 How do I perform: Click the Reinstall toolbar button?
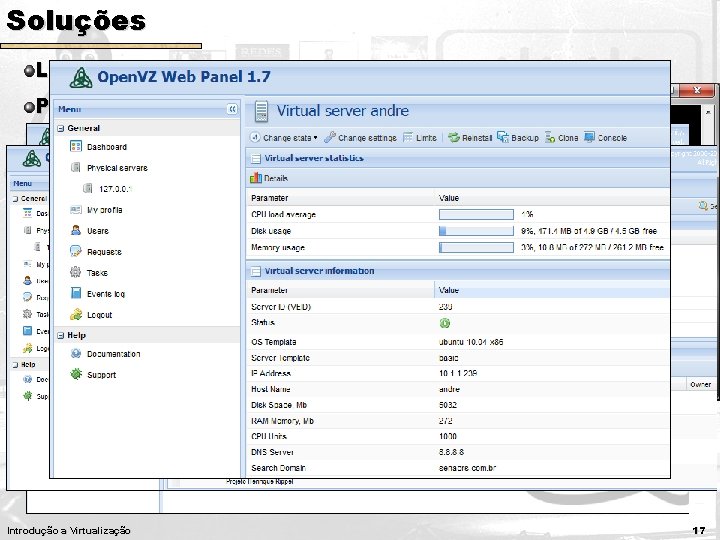point(470,138)
